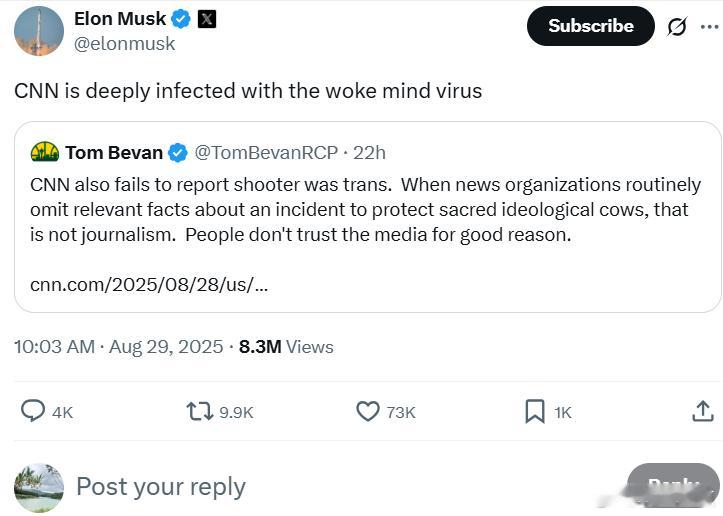Viewport: 723px width, 516px height.
Task: View the 8.3M Views count
Action: (x=286, y=347)
